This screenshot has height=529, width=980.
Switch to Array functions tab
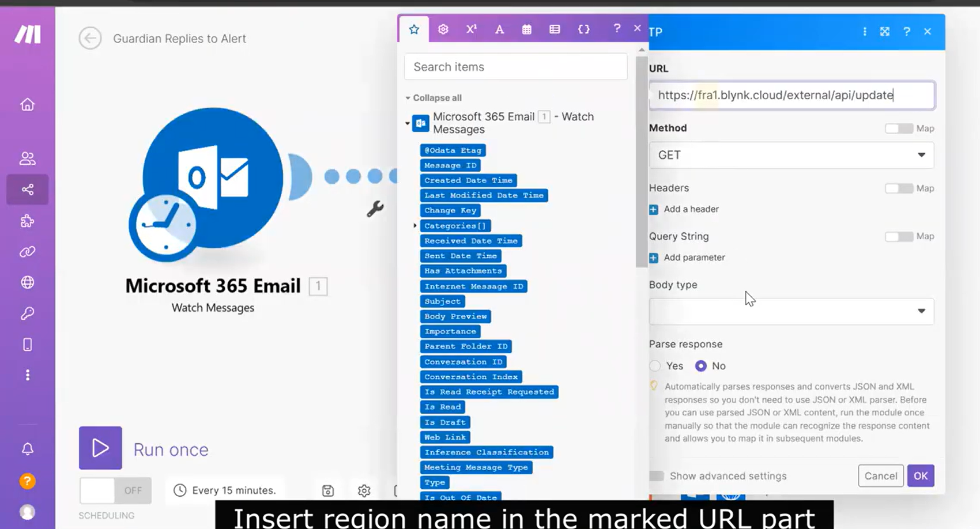click(555, 29)
